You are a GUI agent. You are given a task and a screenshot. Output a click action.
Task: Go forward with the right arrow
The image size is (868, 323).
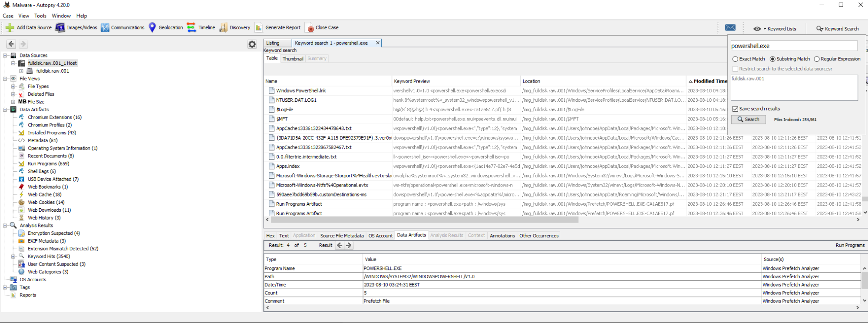23,44
